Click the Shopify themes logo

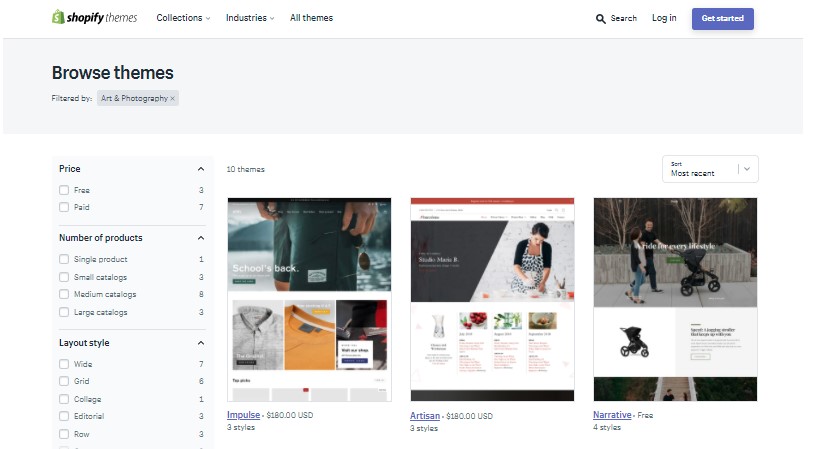(x=94, y=17)
